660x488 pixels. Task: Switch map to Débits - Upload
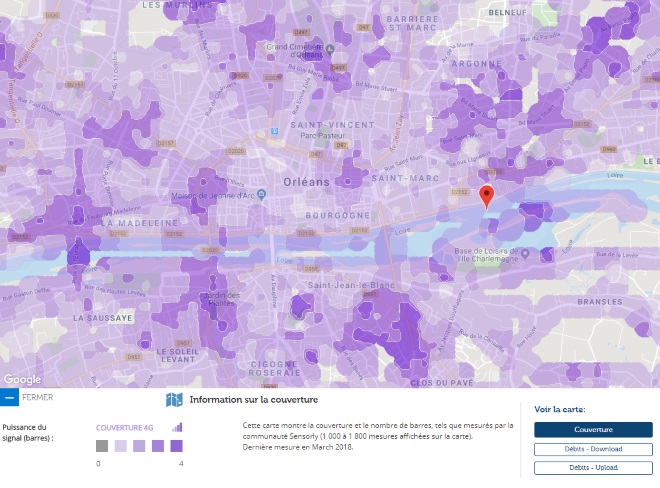tap(592, 467)
